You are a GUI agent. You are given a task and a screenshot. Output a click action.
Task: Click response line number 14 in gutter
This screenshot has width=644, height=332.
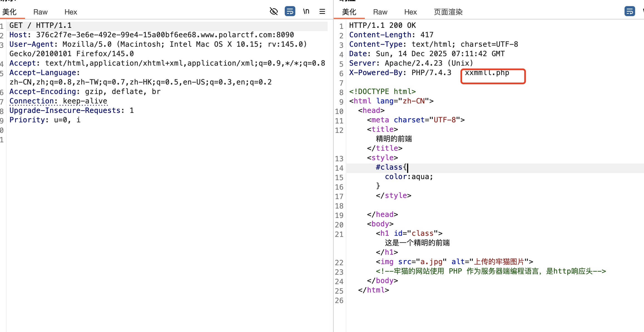[339, 168]
